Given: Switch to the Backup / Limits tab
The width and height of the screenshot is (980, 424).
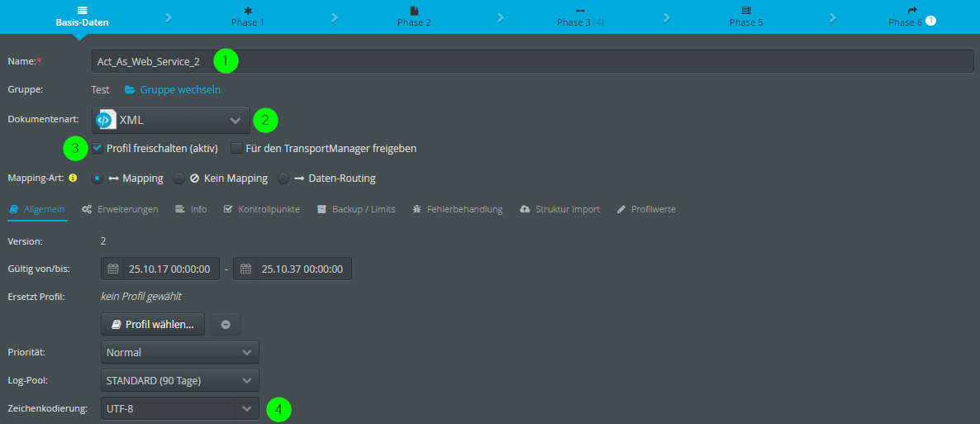Looking at the screenshot, I should (356, 209).
